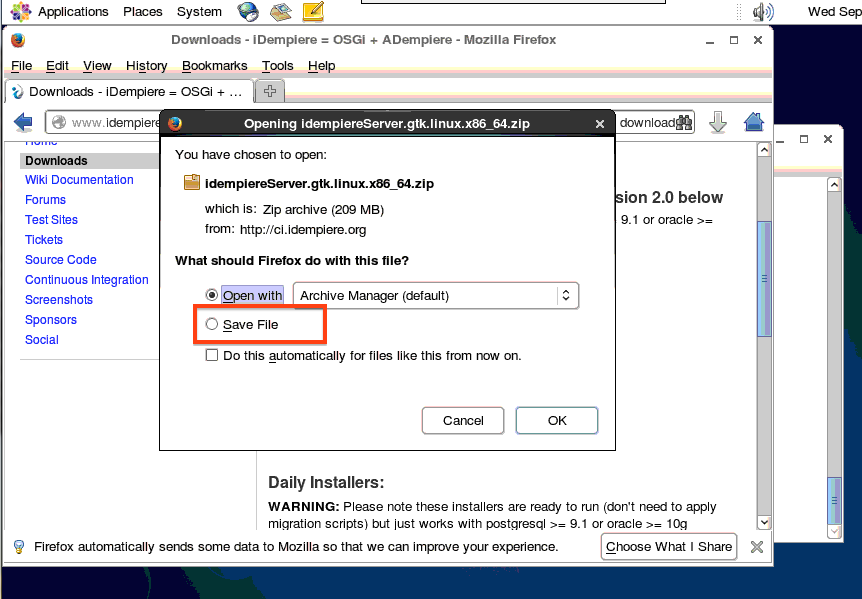This screenshot has height=599, width=862.
Task: Click the 'Daily Installers:' heading text
Action: pyautogui.click(x=326, y=482)
